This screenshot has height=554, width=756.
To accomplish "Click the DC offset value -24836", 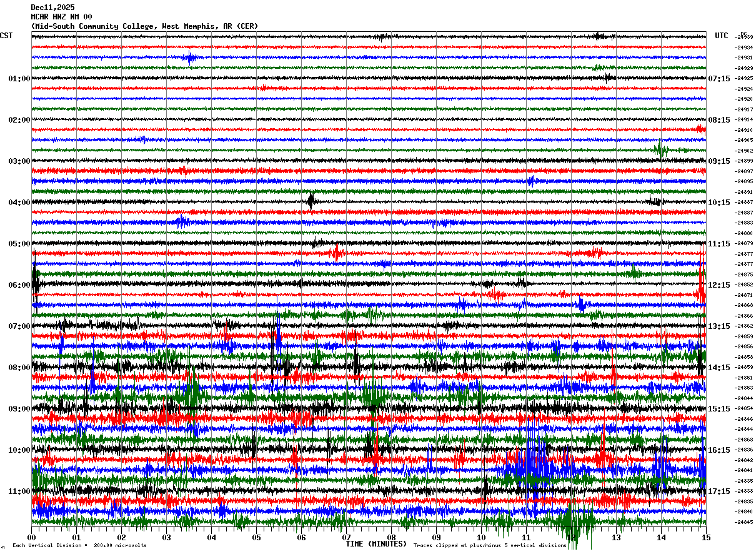I will pyautogui.click(x=744, y=450).
